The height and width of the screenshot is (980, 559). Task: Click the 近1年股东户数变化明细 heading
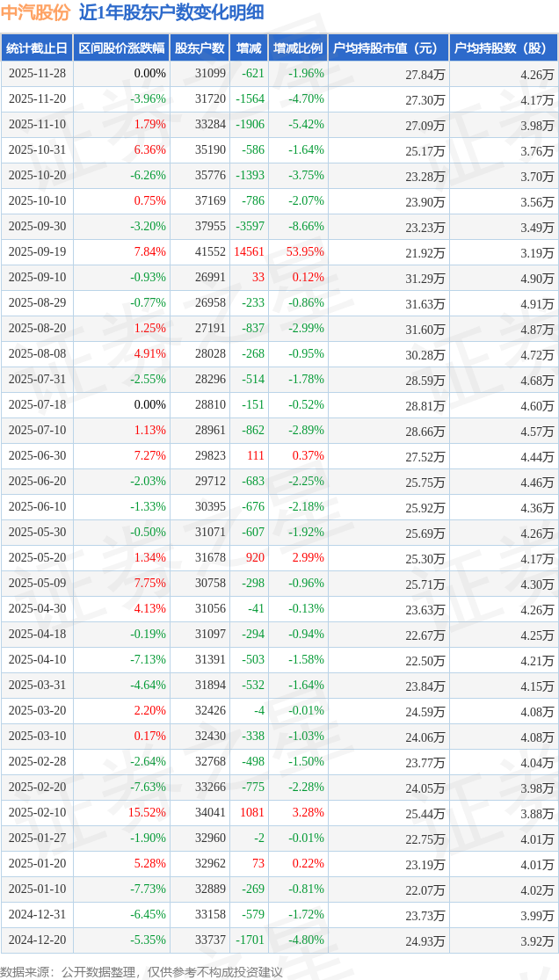tap(171, 12)
